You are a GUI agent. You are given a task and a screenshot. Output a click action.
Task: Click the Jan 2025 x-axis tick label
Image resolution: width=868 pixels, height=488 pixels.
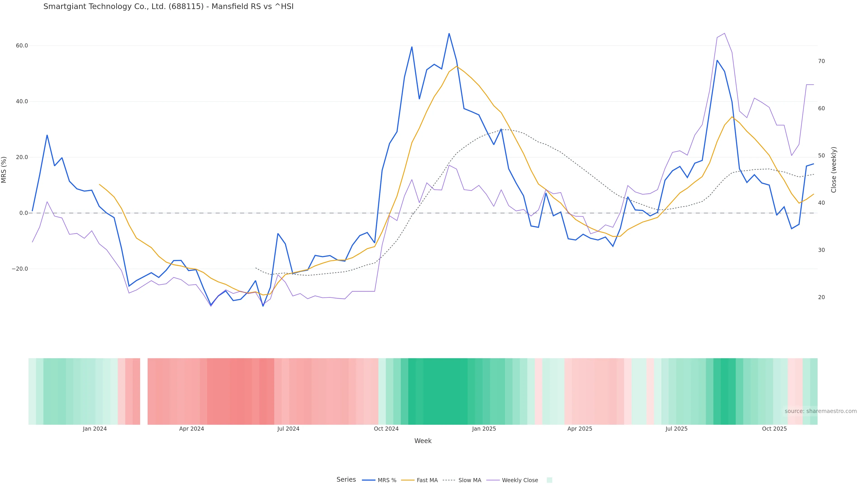484,429
